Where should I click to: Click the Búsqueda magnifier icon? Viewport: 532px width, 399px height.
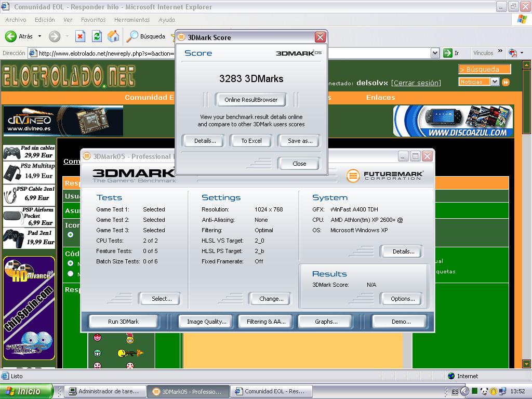132,36
